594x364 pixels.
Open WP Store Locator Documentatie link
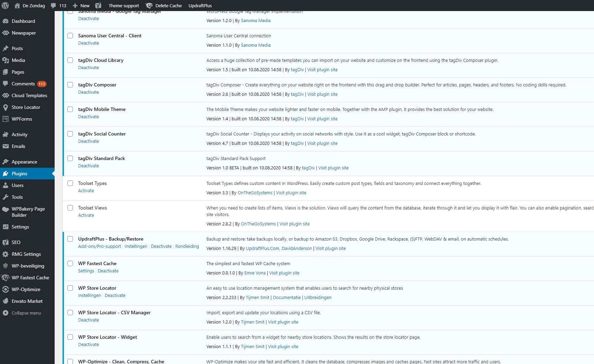pos(287,298)
